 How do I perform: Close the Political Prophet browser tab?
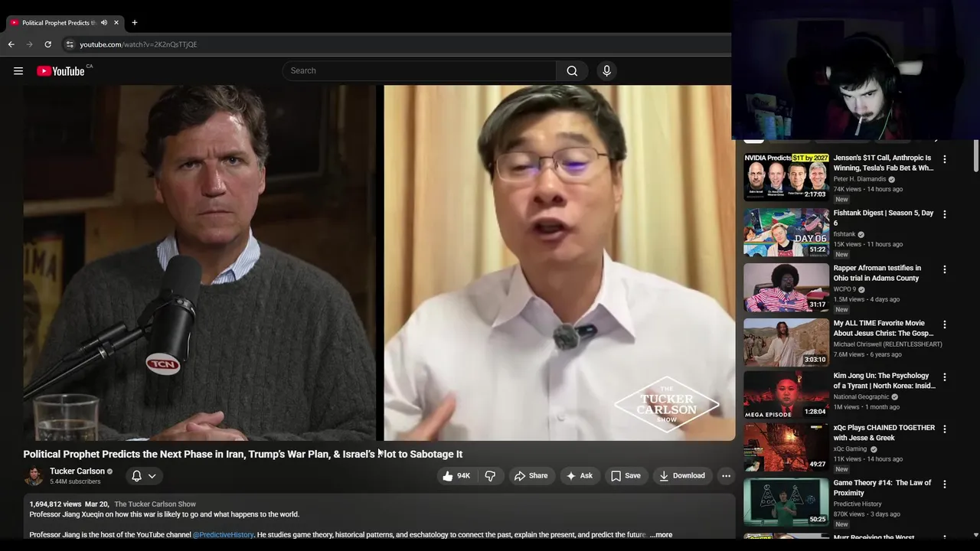116,22
